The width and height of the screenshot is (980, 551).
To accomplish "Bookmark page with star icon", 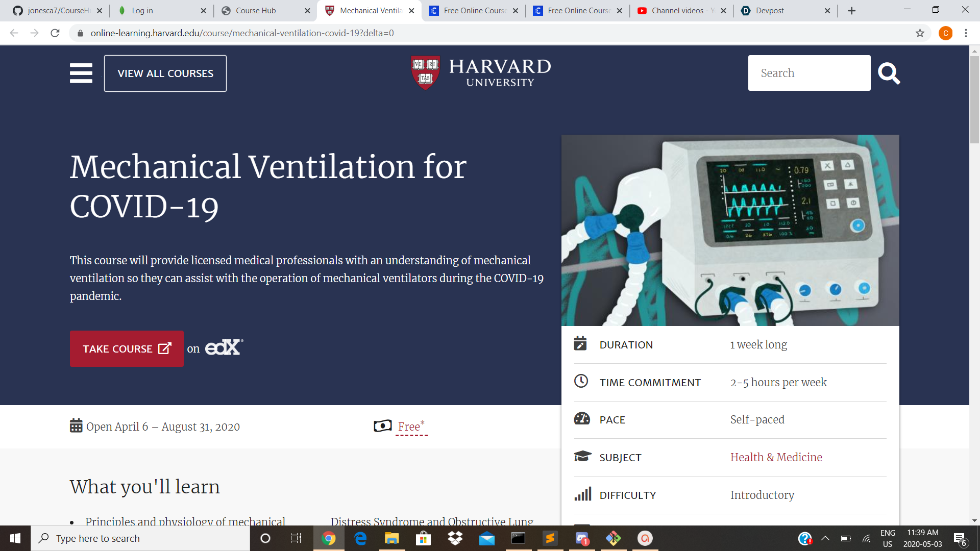I will (920, 33).
